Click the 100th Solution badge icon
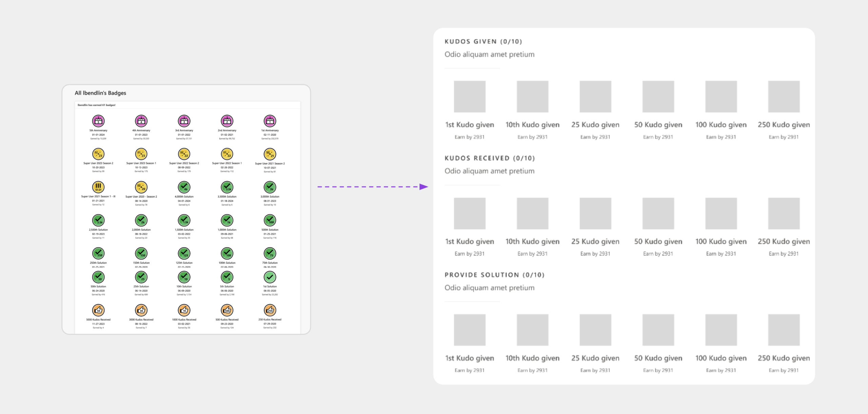868x414 pixels. coord(227,253)
